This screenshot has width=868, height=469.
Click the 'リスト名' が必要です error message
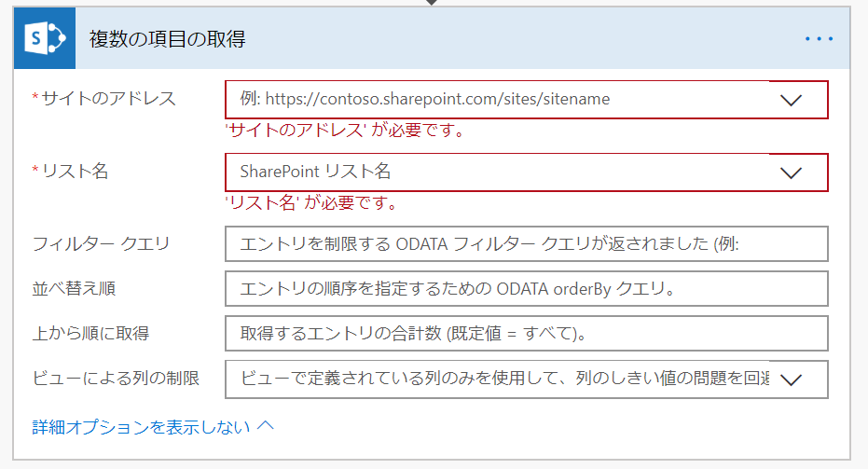[311, 202]
